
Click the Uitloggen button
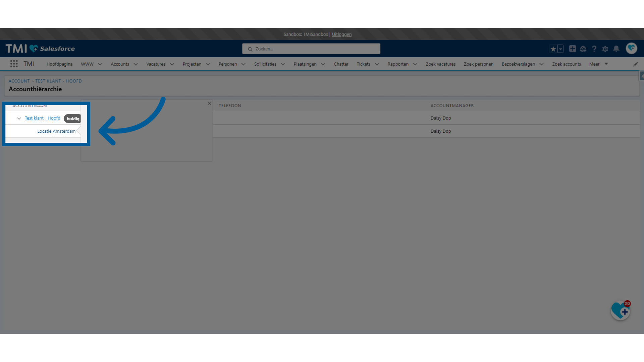pyautogui.click(x=341, y=34)
